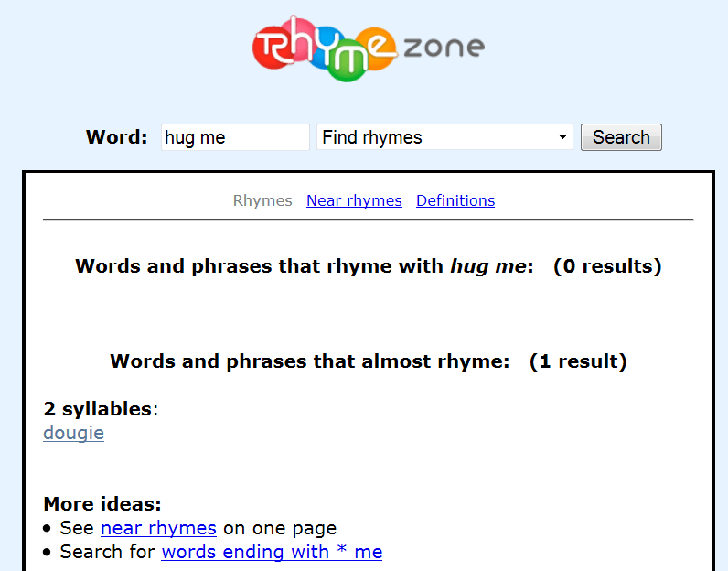This screenshot has height=571, width=728.
Task: Click the Search button
Action: click(621, 137)
